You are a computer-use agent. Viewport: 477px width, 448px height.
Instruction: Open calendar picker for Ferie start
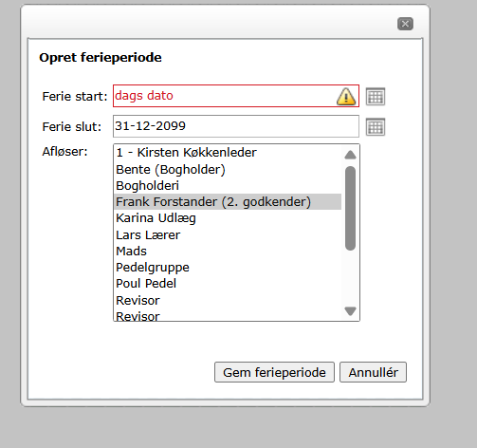[x=376, y=96]
